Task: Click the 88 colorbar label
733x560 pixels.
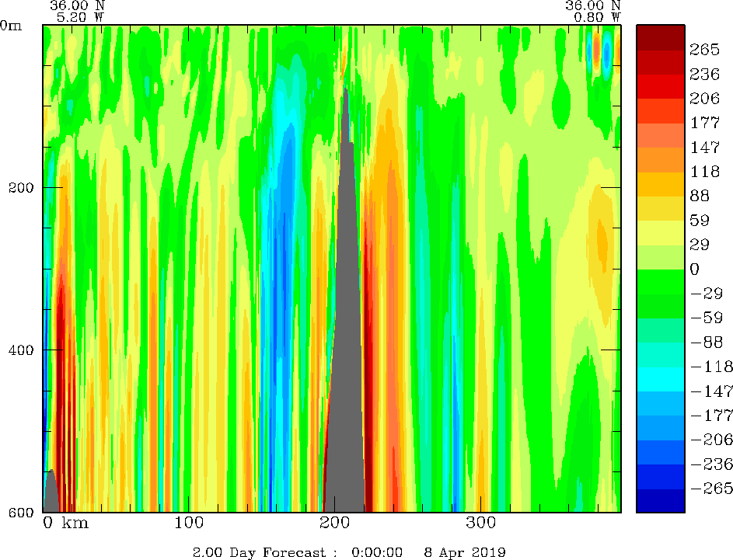Action: coord(700,196)
